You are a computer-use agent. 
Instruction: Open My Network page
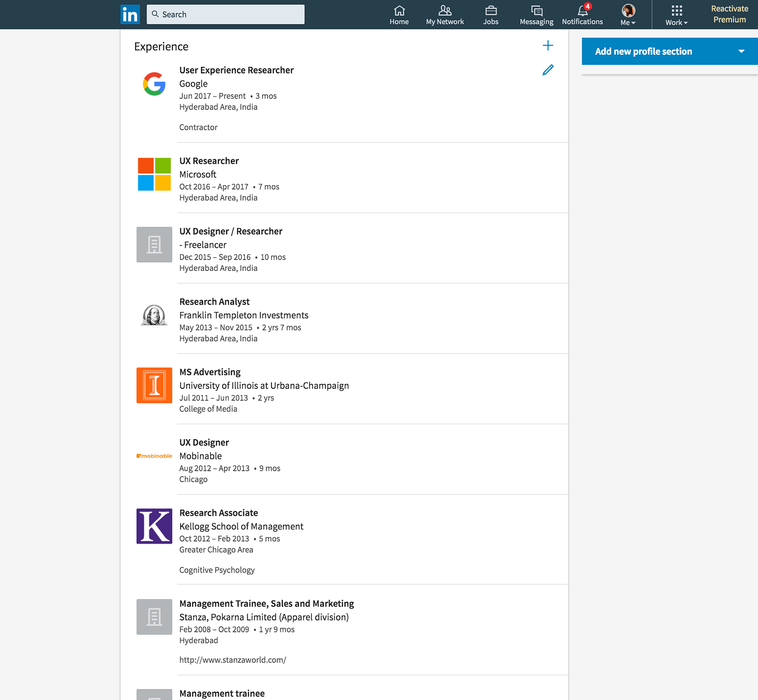coord(445,15)
